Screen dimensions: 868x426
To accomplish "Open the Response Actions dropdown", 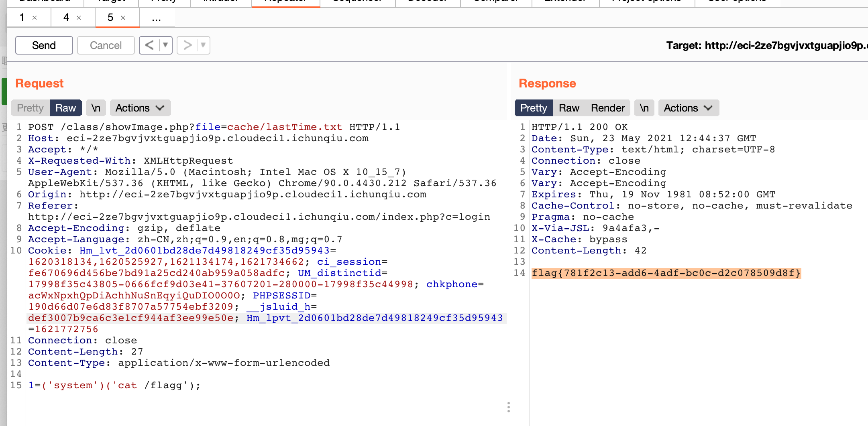I will click(689, 108).
